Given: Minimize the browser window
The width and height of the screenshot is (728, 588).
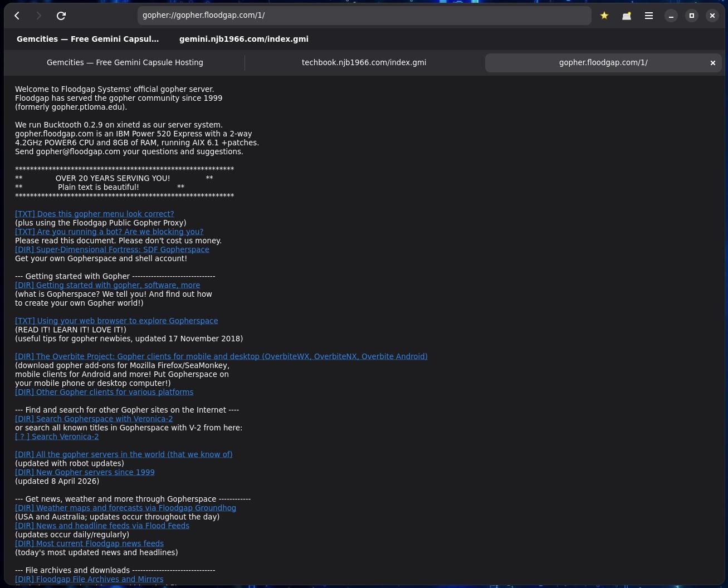Looking at the screenshot, I should [671, 16].
